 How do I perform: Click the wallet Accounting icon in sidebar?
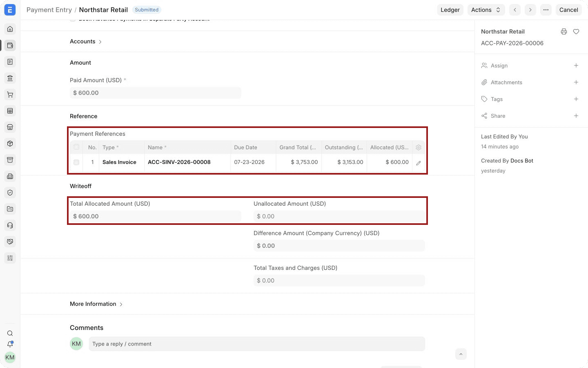10,45
